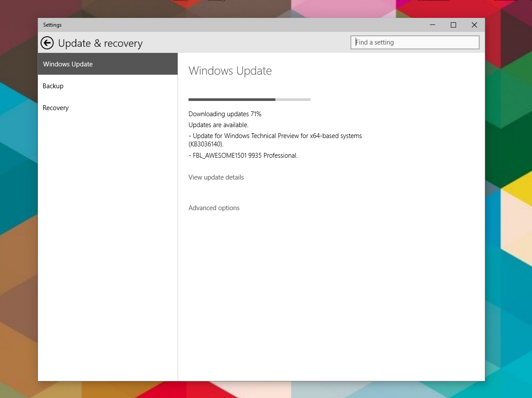
Task: Click the Updates are available text
Action: [x=218, y=125]
